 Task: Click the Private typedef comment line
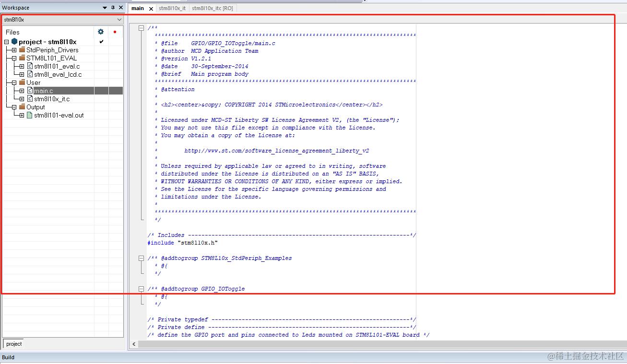tap(282, 320)
